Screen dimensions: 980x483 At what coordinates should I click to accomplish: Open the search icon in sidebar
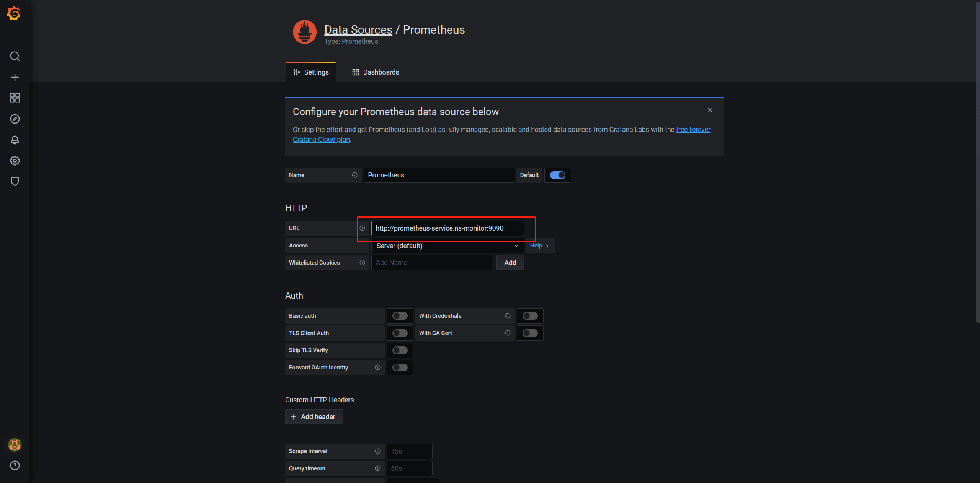pos(15,56)
